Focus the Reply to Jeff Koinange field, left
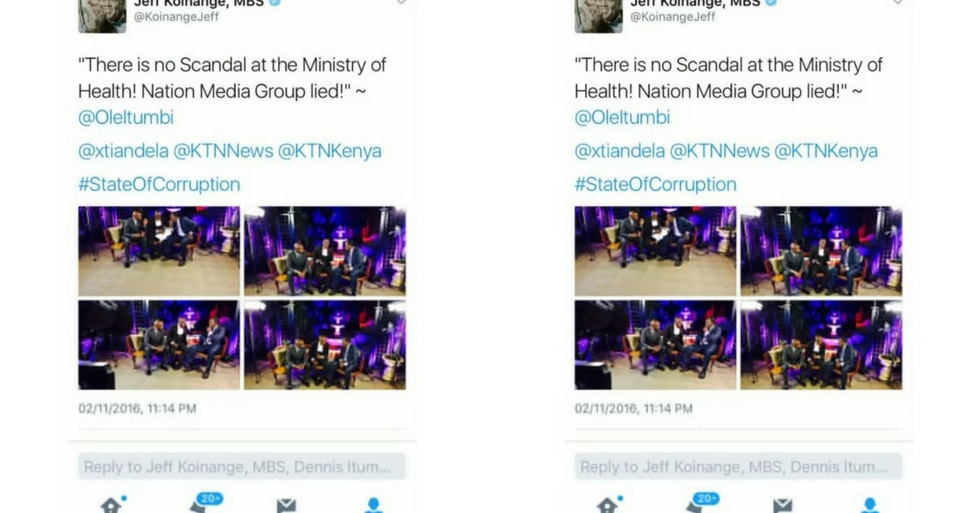This screenshot has height=513, width=980. (242, 466)
